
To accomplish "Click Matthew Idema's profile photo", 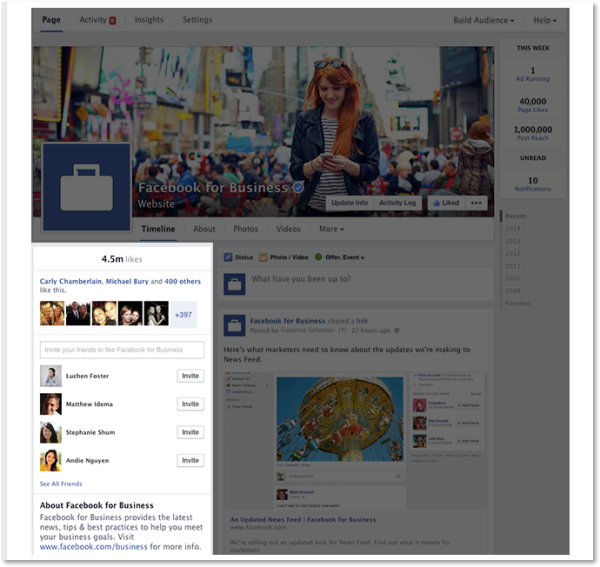I will coord(51,404).
